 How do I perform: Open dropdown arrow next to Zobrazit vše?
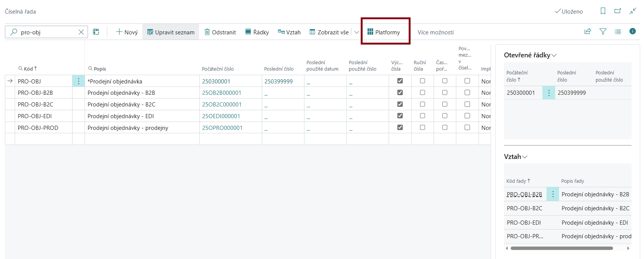click(356, 32)
